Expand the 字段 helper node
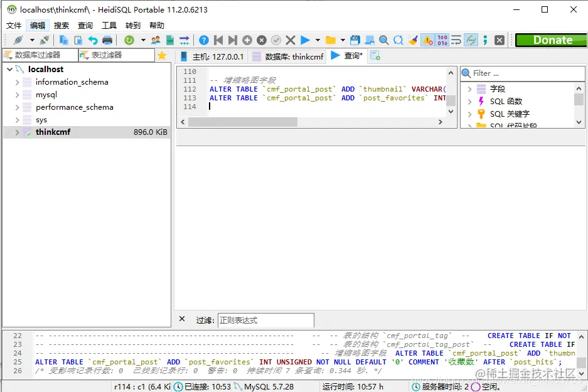Image resolution: width=588 pixels, height=392 pixels. click(x=469, y=89)
